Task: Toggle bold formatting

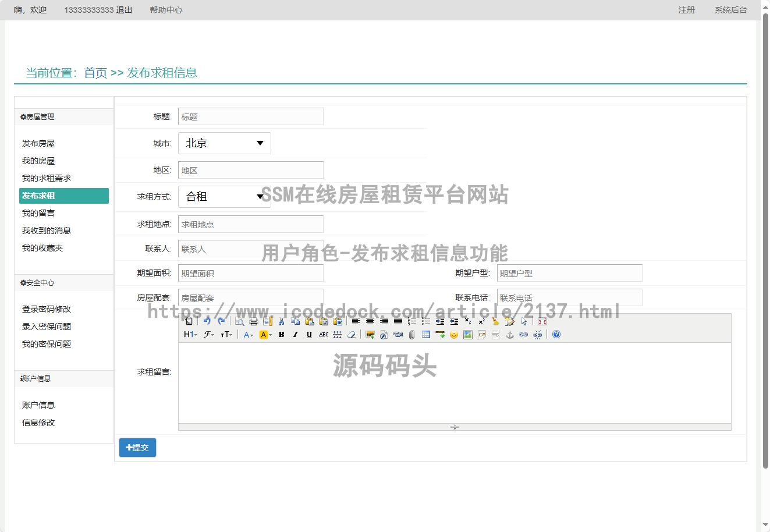Action: tap(281, 335)
